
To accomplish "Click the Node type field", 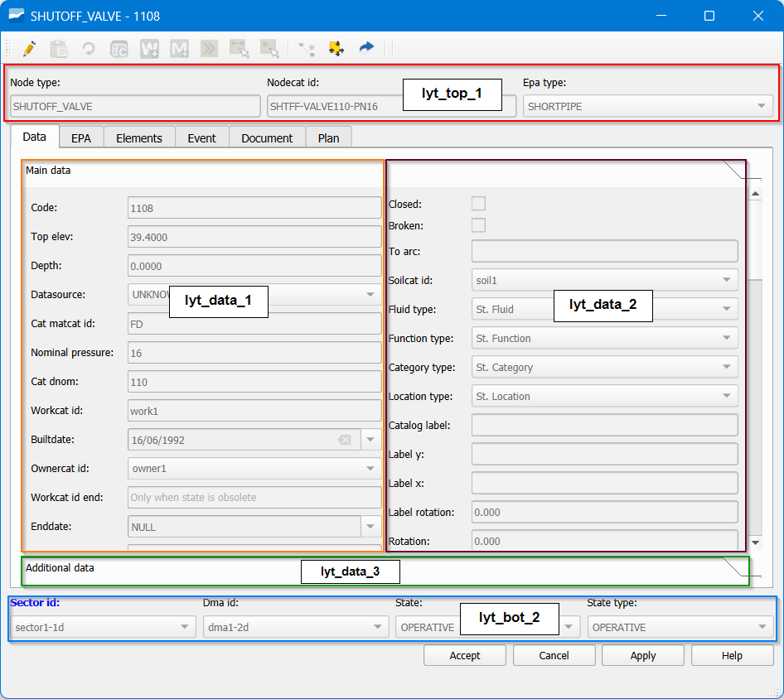I will (135, 107).
